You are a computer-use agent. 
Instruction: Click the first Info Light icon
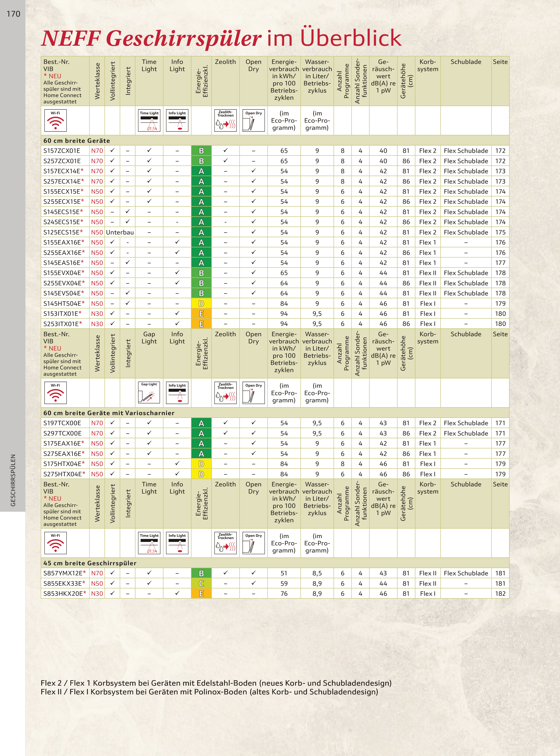tap(177, 121)
